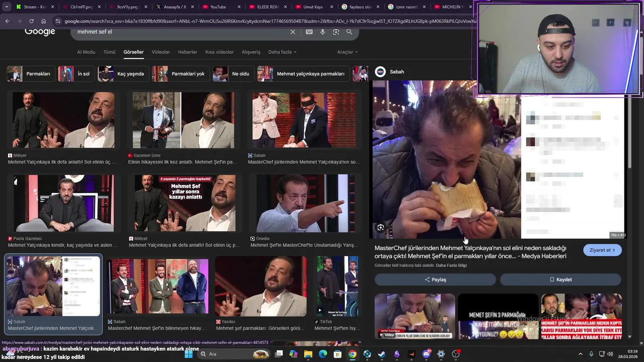
Task: Open the Windows Start menu
Action: (189, 354)
